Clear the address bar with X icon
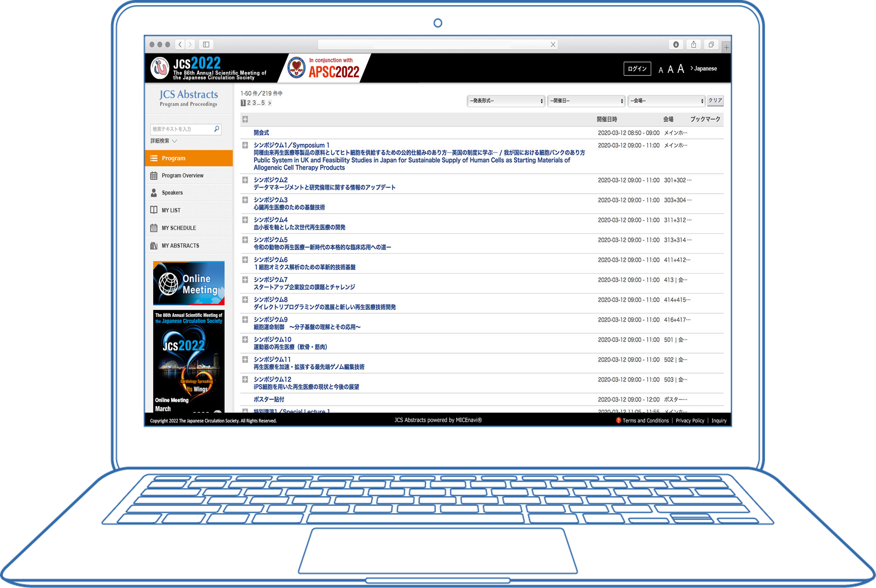The image size is (876, 588). (553, 45)
